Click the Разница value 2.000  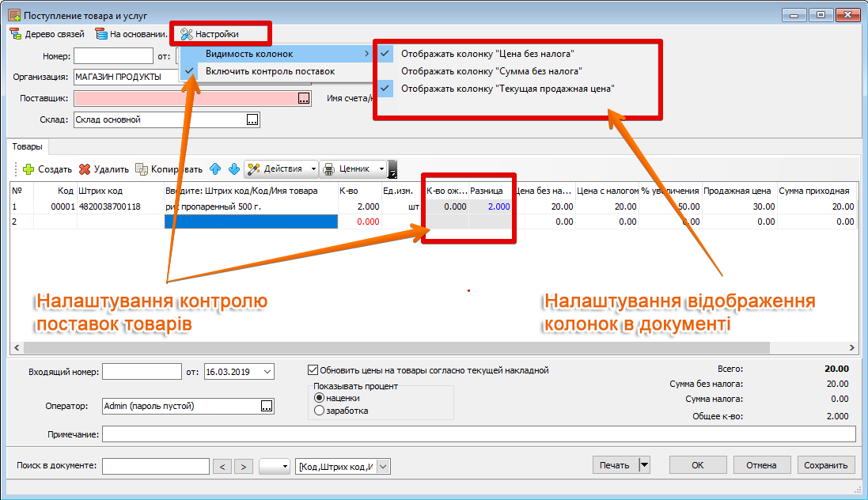tap(490, 206)
